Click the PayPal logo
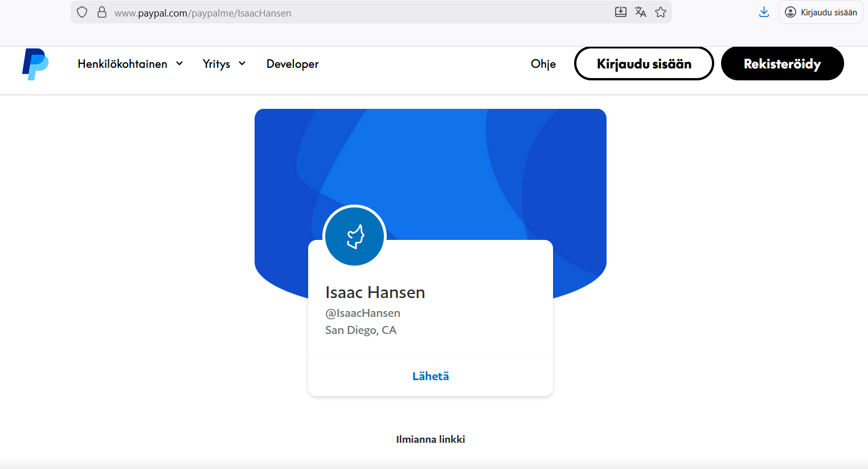This screenshot has width=868, height=469. (35, 64)
